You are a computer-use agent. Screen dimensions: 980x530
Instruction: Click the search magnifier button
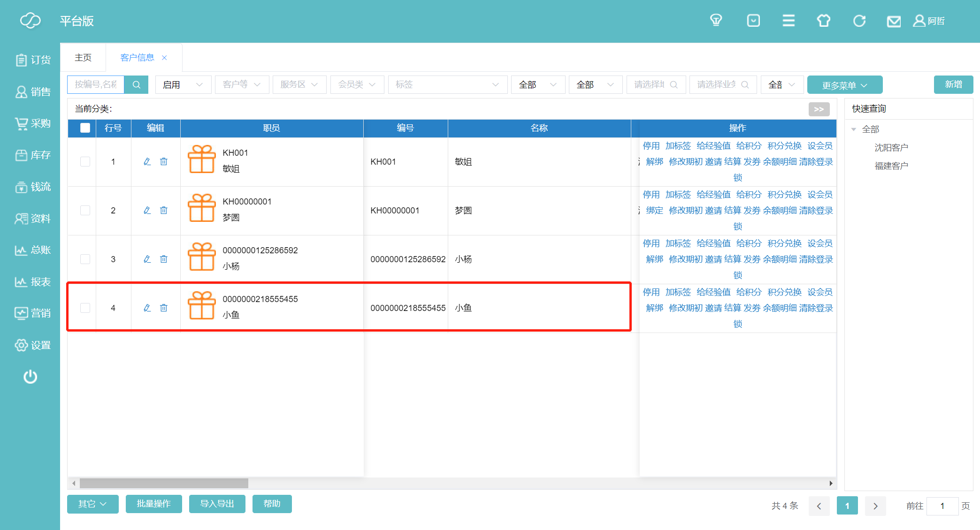[x=136, y=84]
